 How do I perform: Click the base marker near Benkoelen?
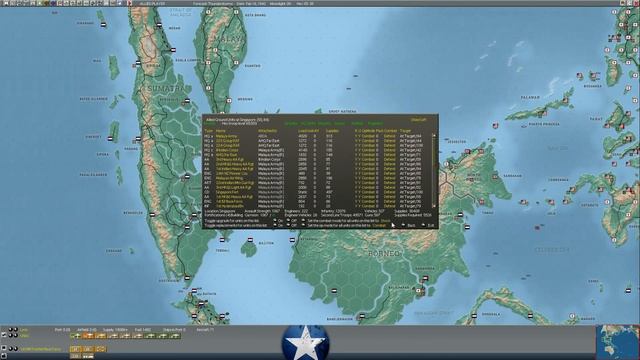[x=152, y=214]
